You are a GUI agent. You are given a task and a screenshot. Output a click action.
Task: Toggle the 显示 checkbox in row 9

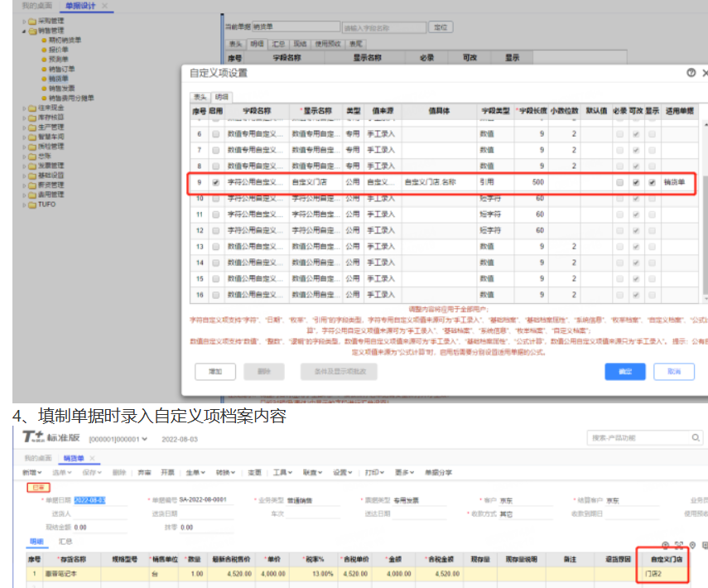coord(652,182)
